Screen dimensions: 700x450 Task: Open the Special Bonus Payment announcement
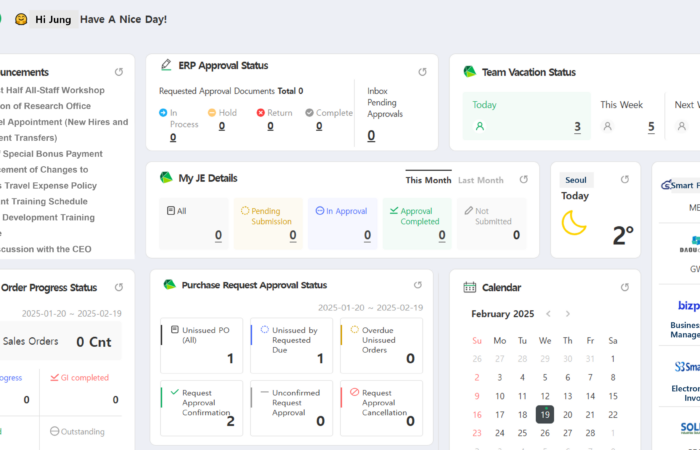point(55,154)
